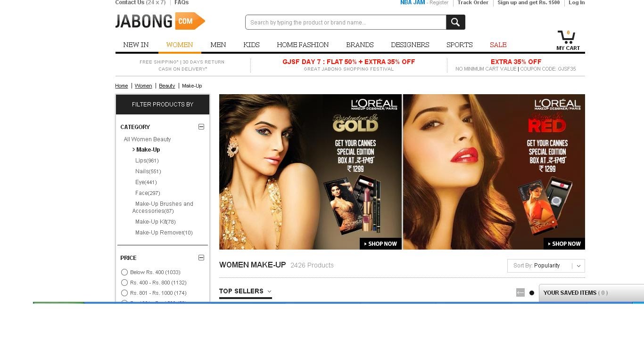644x348 pixels.
Task: Open the MY CART shopping cart icon
Action: tap(567, 37)
